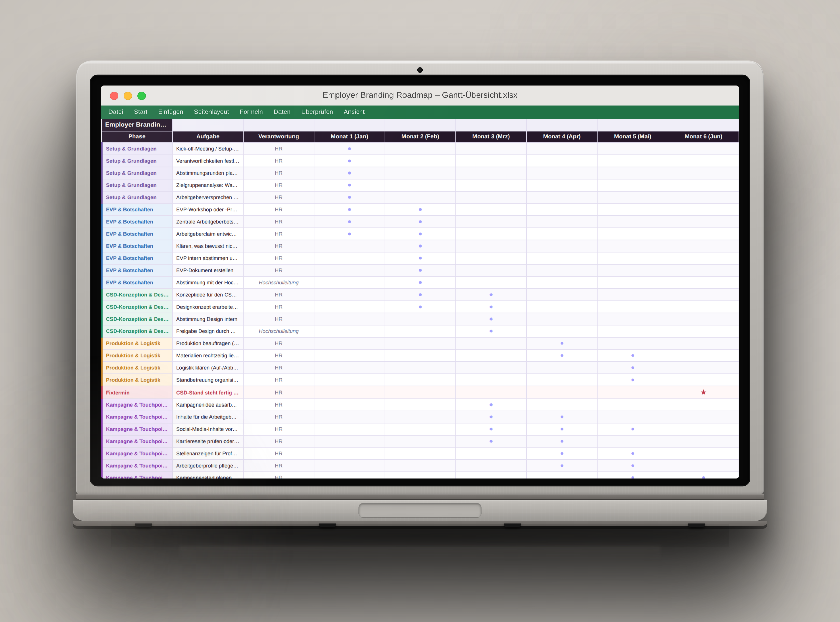Switch to the Formeln tab
Screen dimensions: 840x622
251,112
